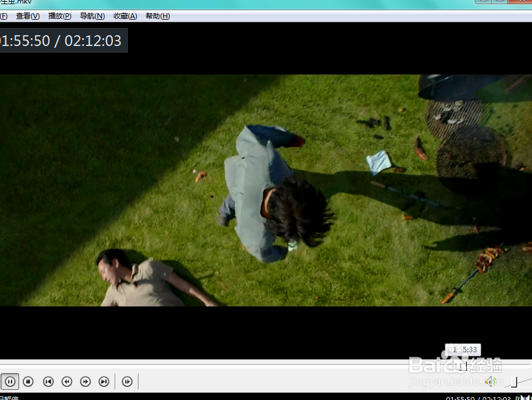Image resolution: width=532 pixels, height=400 pixels.
Task: Stop playback with the stop button
Action: tap(28, 381)
